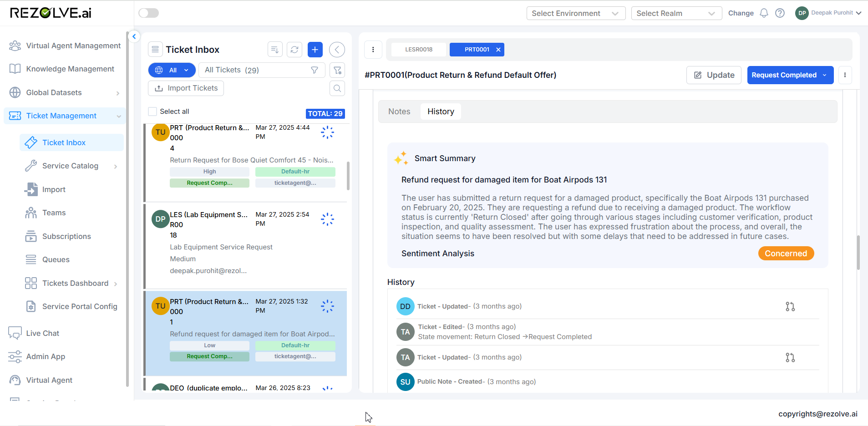This screenshot has width=868, height=426.
Task: Open the changes icon on TA Ticket Updated entry
Action: pyautogui.click(x=790, y=358)
